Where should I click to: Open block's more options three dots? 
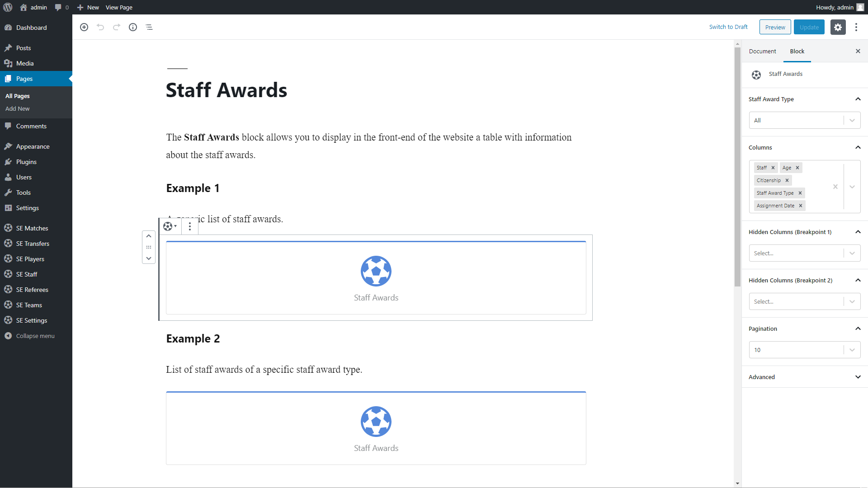pos(190,226)
